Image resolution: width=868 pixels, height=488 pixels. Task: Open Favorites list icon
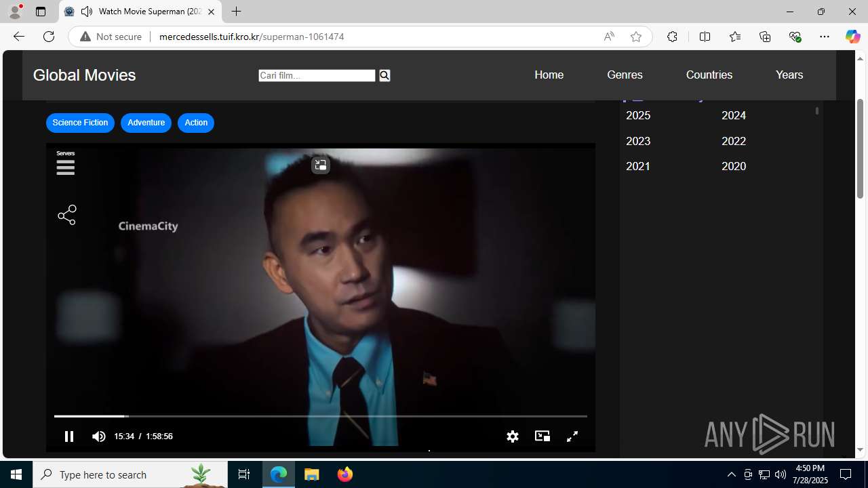pos(735,37)
